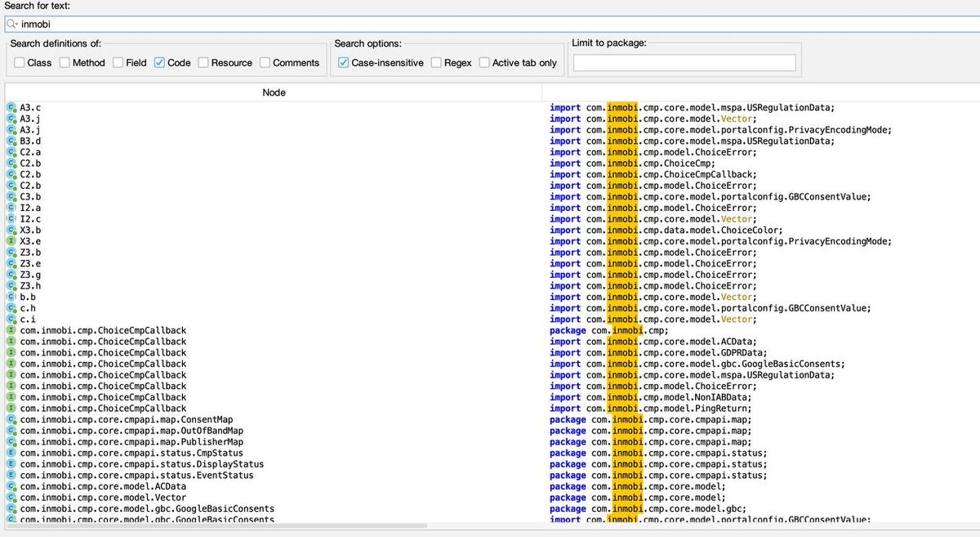Click the class icon beside I2.a
This screenshot has height=537, width=980.
pos(11,208)
